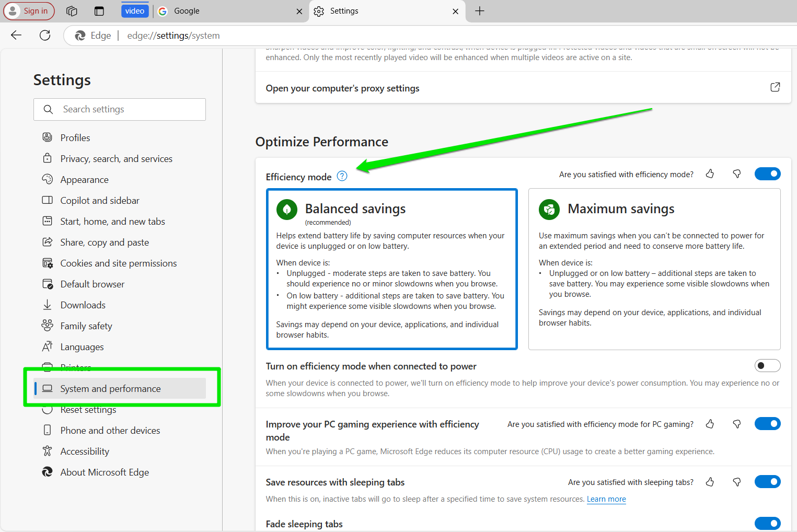Screen dimensions: 797x532
Task: Click the About Microsoft Edge logo icon
Action: click(x=47, y=471)
